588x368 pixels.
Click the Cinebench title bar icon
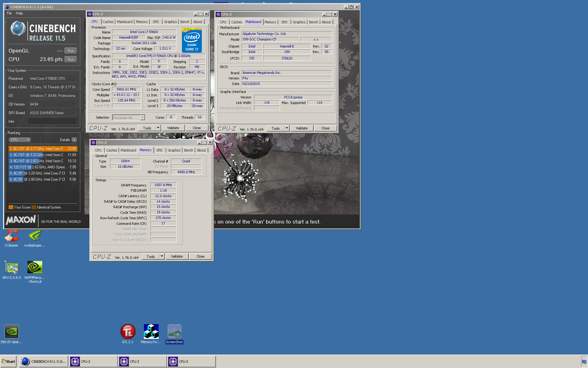click(x=7, y=7)
